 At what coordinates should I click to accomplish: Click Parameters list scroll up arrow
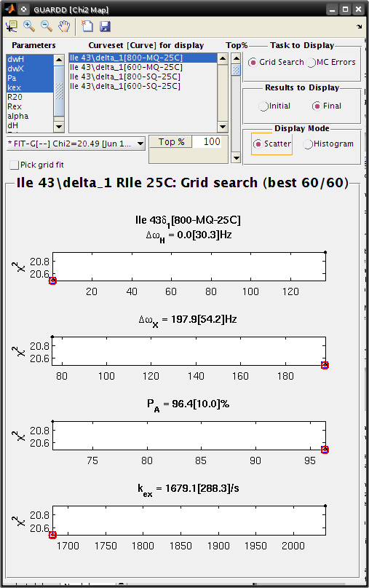59,60
